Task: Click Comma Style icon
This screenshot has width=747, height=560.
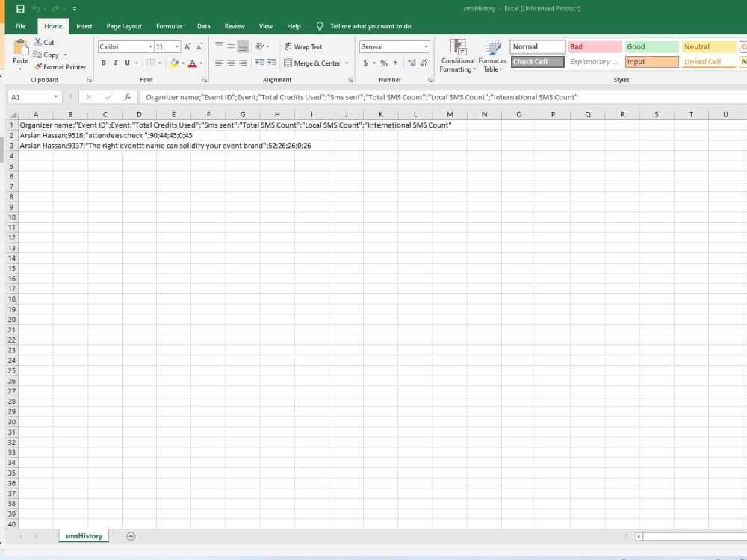Action: 395,63
